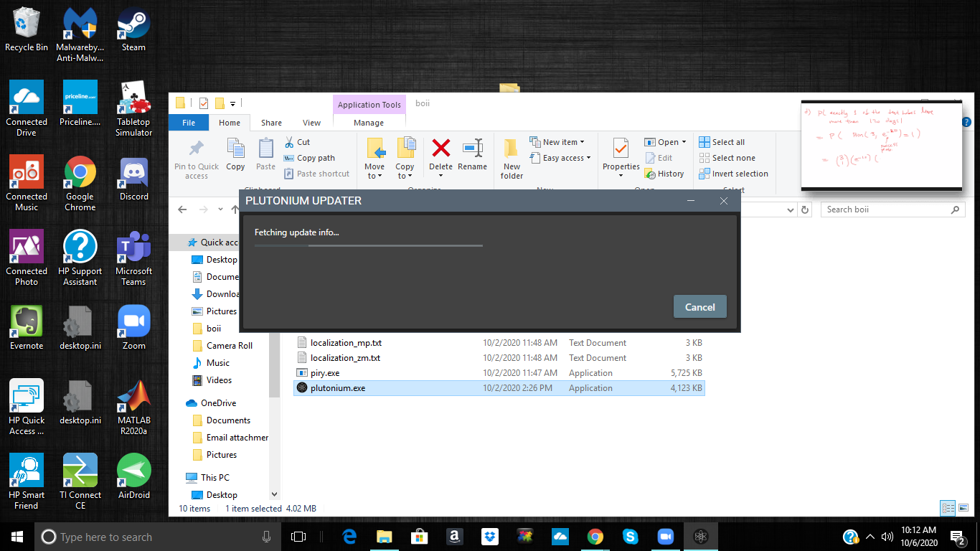Open the New item dropdown
This screenshot has width=980, height=551.
click(x=557, y=142)
